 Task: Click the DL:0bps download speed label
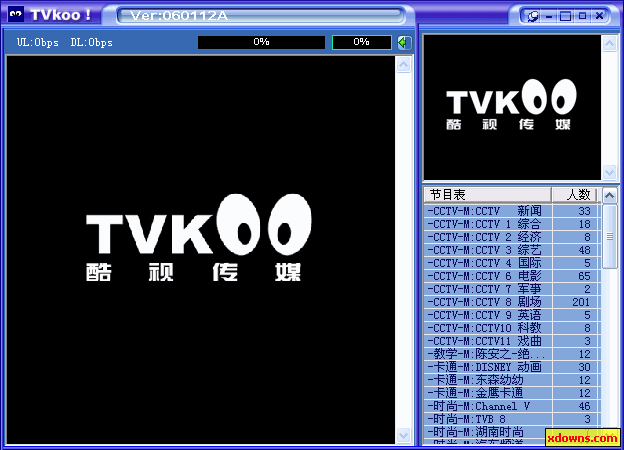[92, 43]
